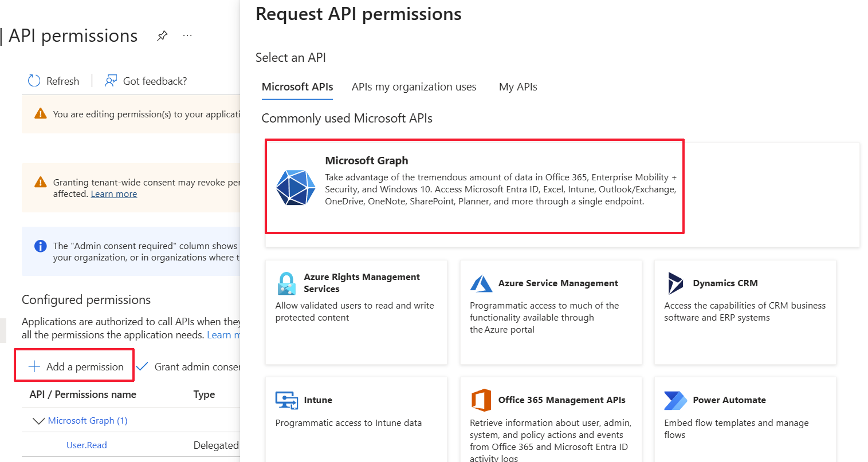Click the Azure Rights Management lock icon
This screenshot has height=462, width=868.
point(286,283)
